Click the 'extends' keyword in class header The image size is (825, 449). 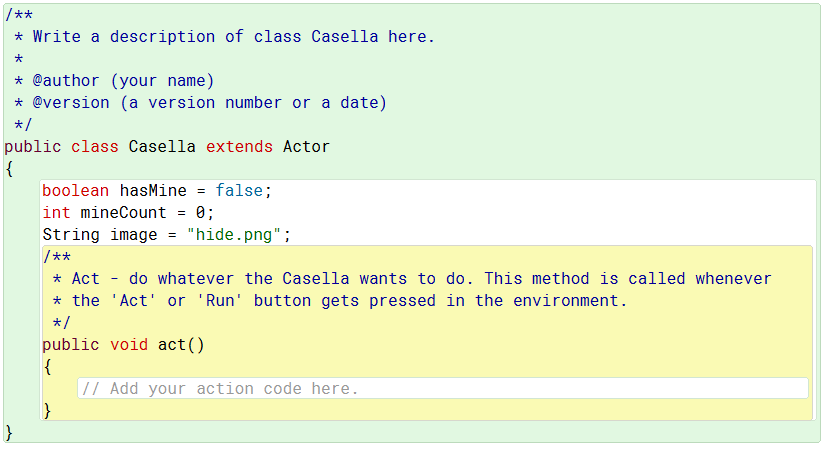tap(239, 147)
